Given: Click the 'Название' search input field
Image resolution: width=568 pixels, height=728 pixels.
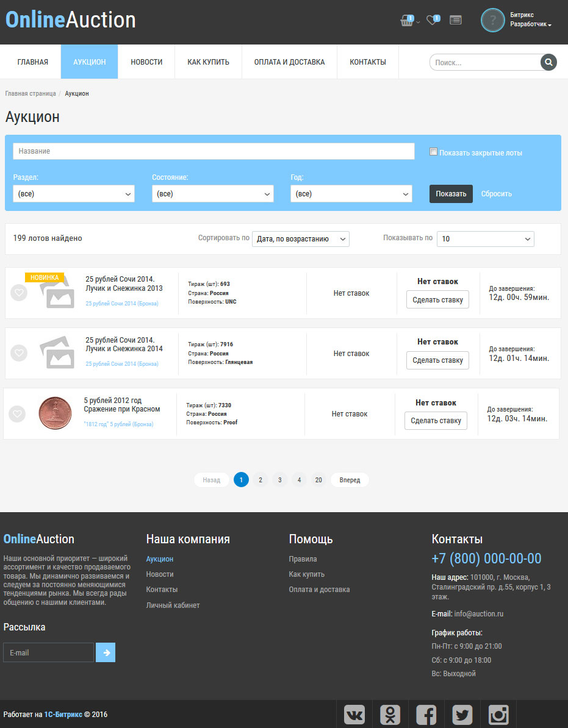Looking at the screenshot, I should coord(214,151).
